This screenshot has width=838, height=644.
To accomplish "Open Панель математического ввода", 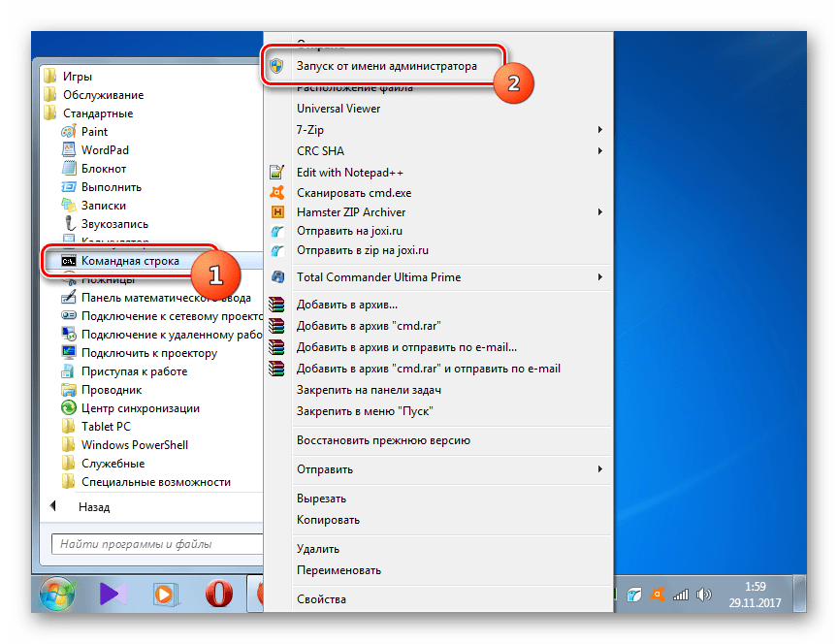I will click(x=156, y=298).
